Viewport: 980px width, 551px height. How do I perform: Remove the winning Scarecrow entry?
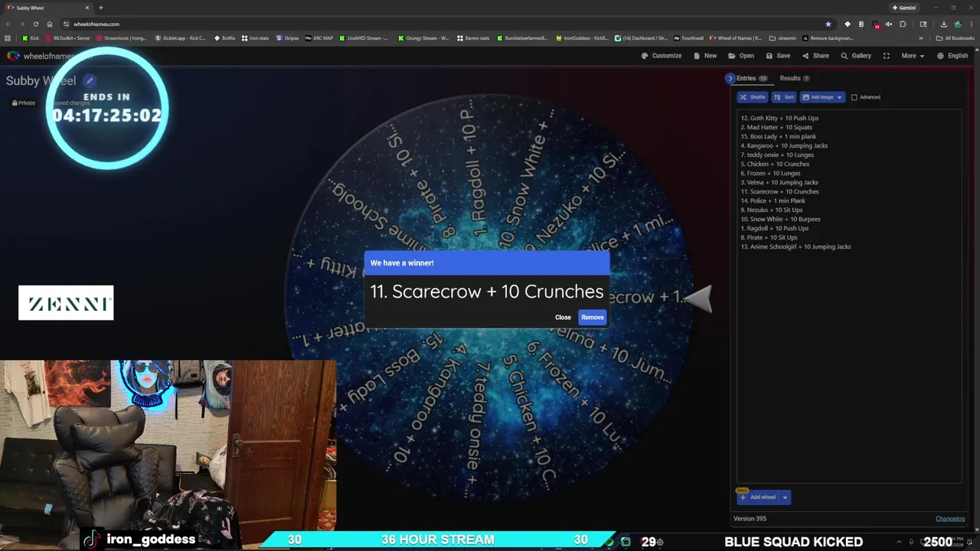[593, 317]
